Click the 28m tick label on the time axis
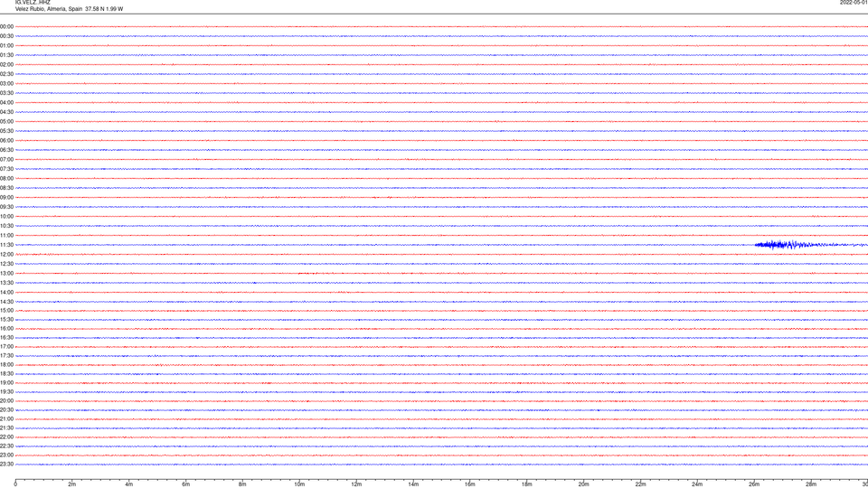Image resolution: width=868 pixels, height=488 pixels. coord(811,484)
